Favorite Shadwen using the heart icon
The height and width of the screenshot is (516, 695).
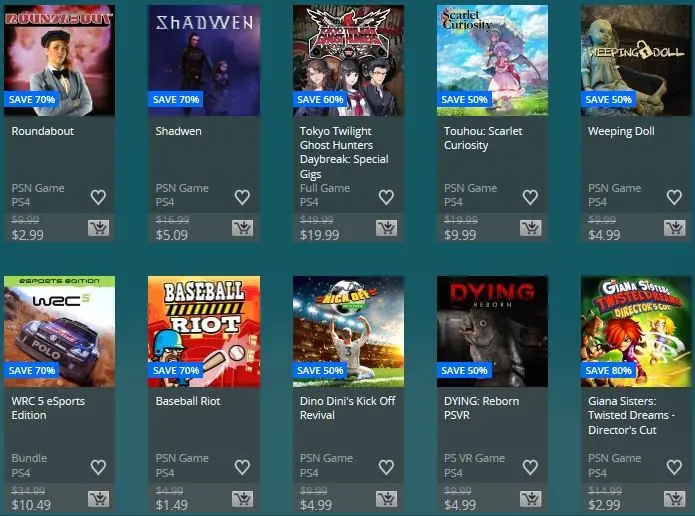242,197
